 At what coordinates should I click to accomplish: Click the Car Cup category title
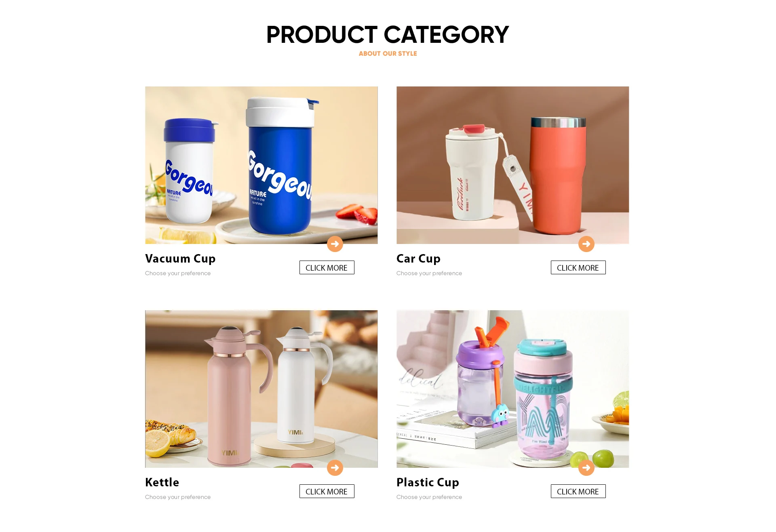coord(418,259)
